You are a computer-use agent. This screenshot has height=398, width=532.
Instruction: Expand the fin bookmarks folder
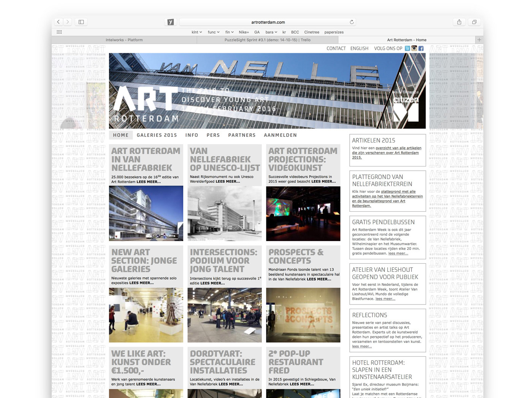pyautogui.click(x=229, y=32)
